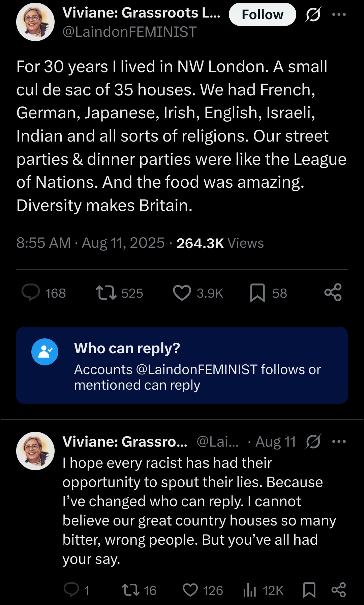Like the main post with 3.9K likes
Screen dimensions: 364x605
click(182, 293)
